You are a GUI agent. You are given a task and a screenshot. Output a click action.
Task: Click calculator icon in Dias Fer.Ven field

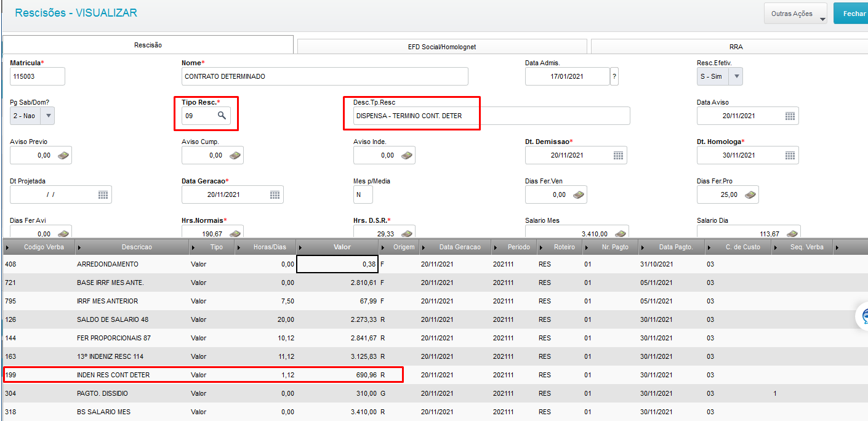coord(578,194)
